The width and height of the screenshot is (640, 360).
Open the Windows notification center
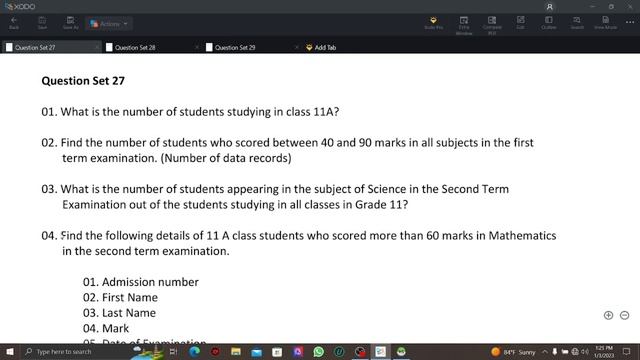627,351
